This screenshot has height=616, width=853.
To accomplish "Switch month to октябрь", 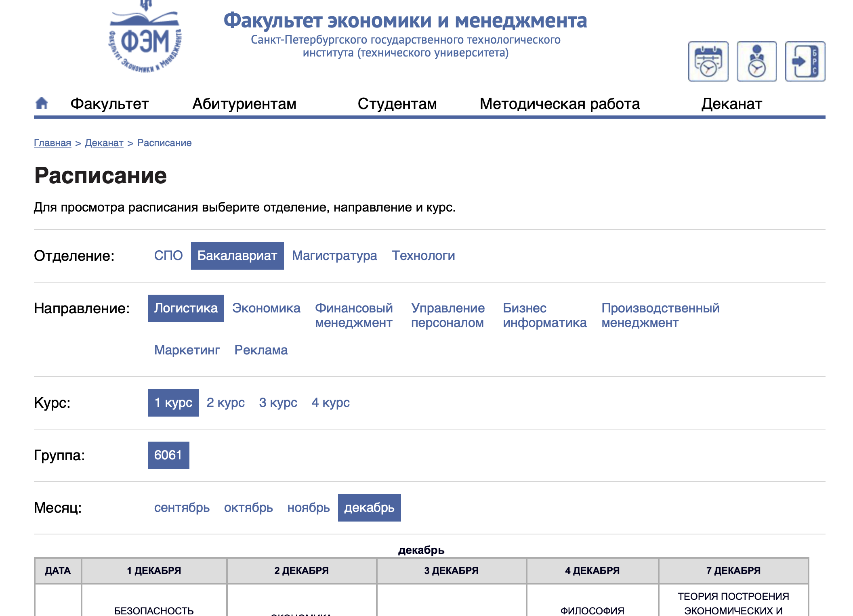I will 248,507.
